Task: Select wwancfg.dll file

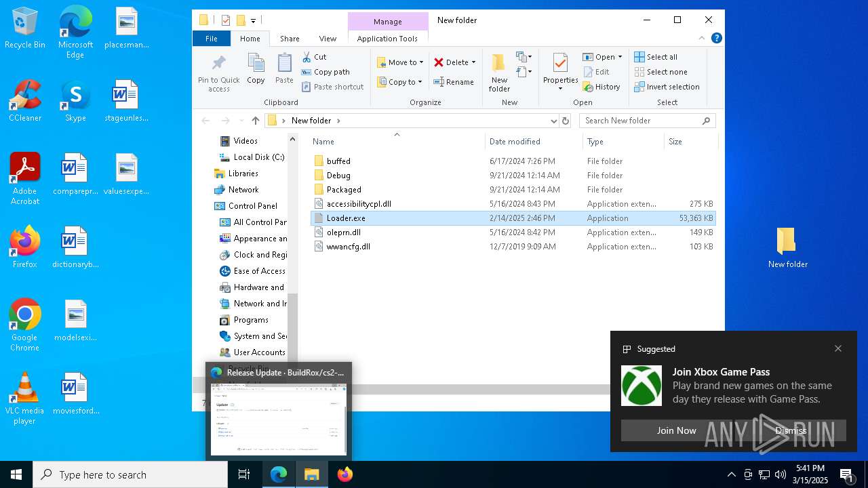Action: (513, 247)
